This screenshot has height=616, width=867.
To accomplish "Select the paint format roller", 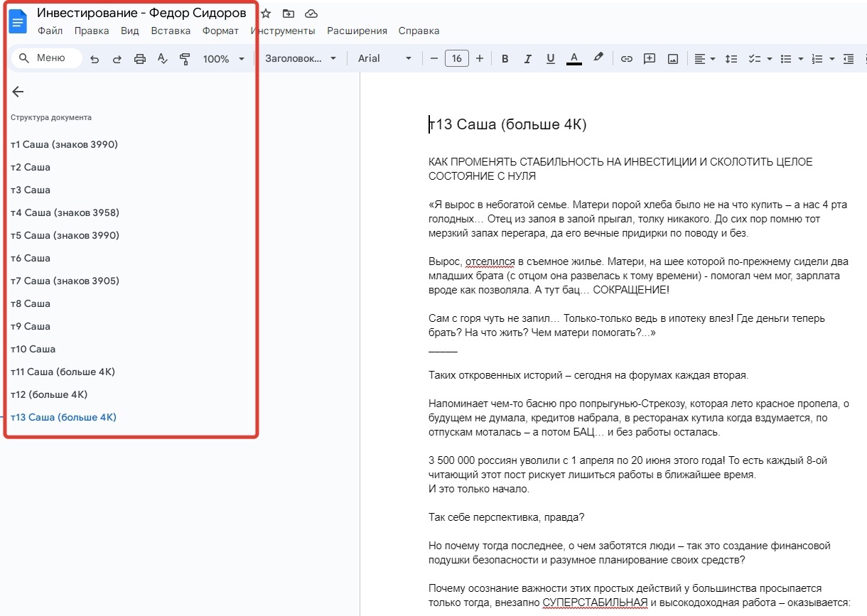I will [185, 59].
